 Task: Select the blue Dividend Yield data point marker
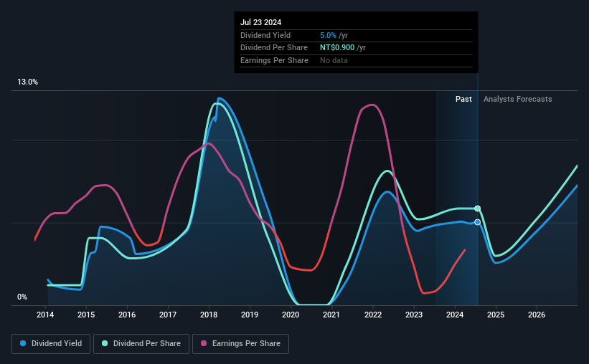pyautogui.click(x=477, y=222)
